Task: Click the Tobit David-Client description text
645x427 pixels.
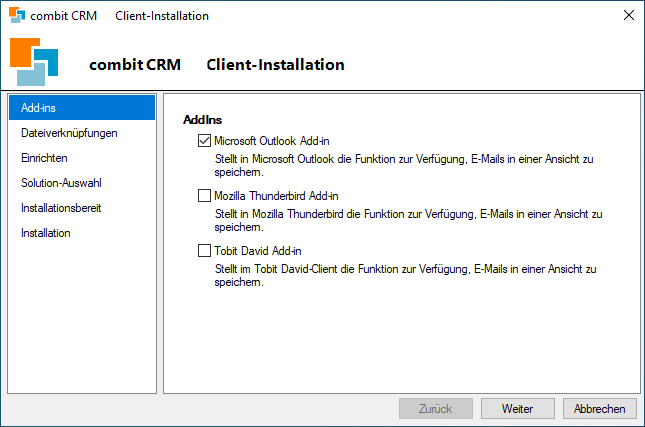Action: [406, 276]
